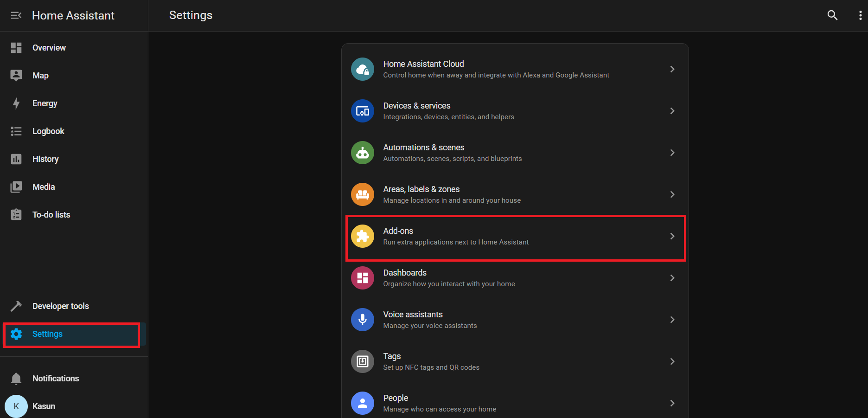Click the Home Assistant Cloud icon
868x418 pixels.
point(363,69)
